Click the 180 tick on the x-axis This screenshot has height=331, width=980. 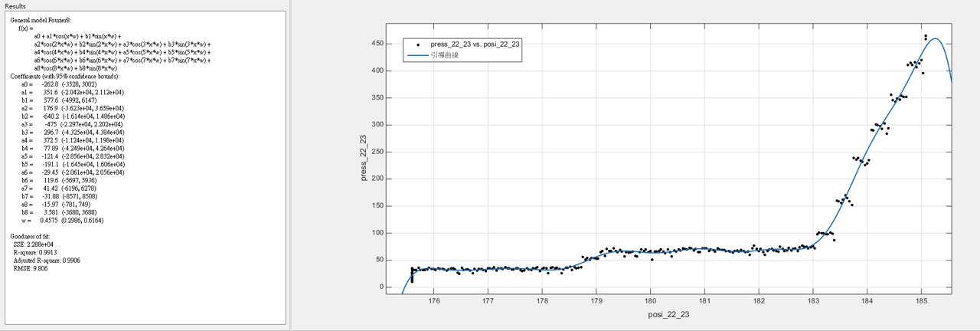pos(651,300)
